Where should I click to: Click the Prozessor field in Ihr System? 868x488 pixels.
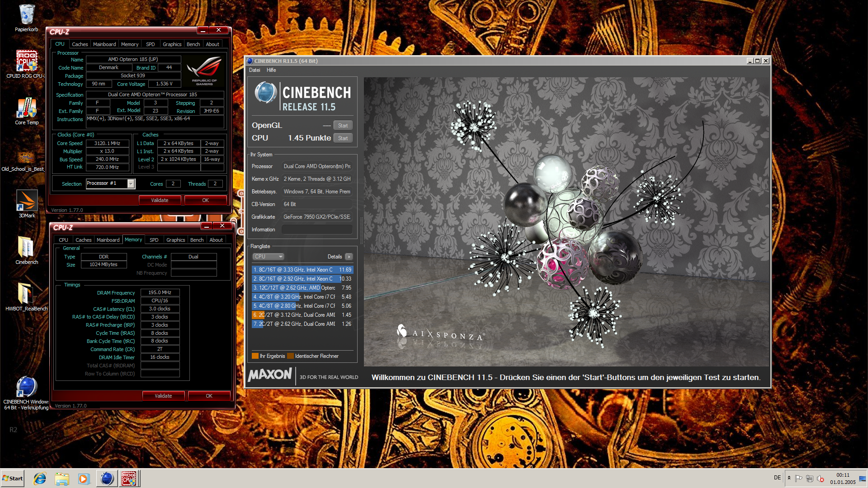(x=317, y=166)
